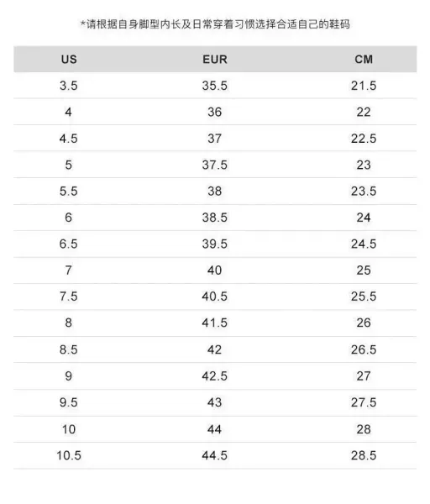Viewport: 430px width, 504px height.
Task: Click the US column header
Action: click(69, 60)
